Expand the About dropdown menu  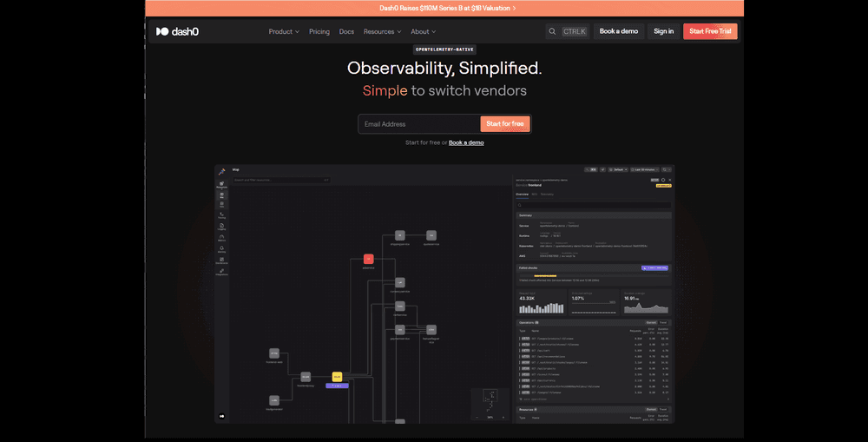coord(424,31)
